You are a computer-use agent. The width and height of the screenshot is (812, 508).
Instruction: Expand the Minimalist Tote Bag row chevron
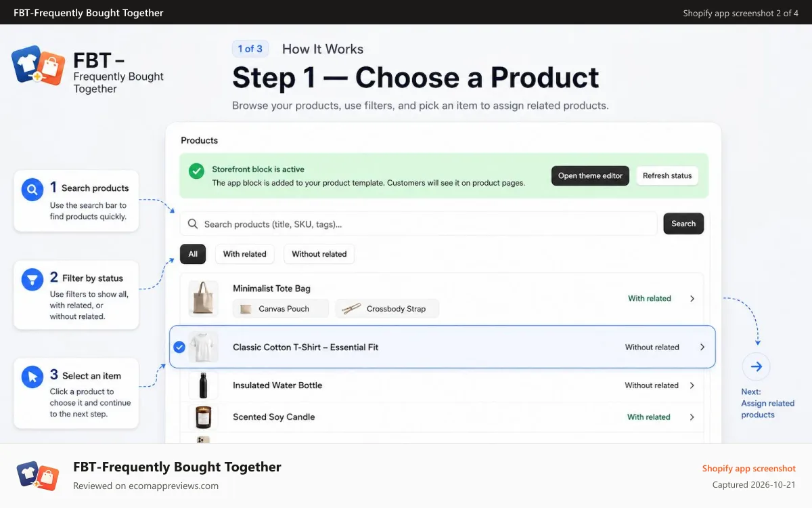point(692,299)
